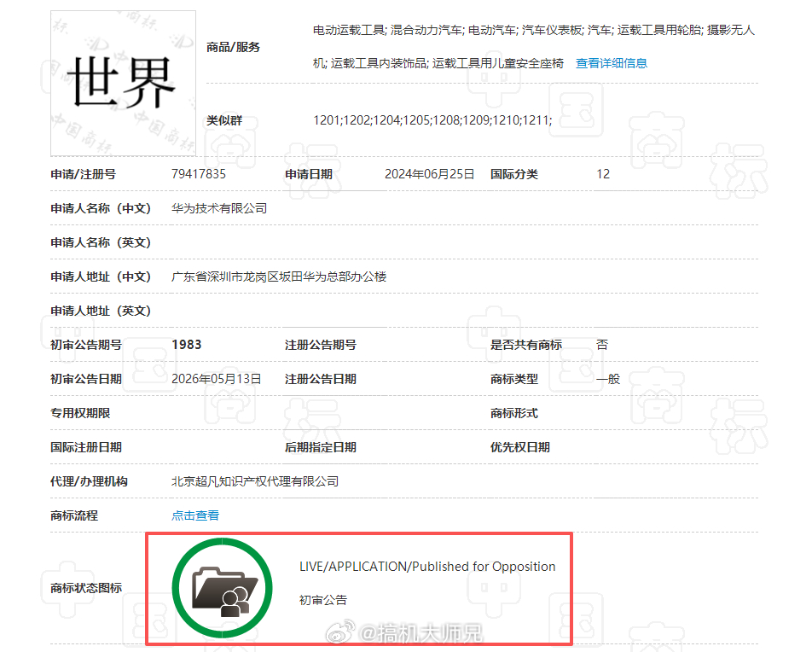Click the applicant name 华为技术有限公司
The image size is (812, 652).
point(219,208)
